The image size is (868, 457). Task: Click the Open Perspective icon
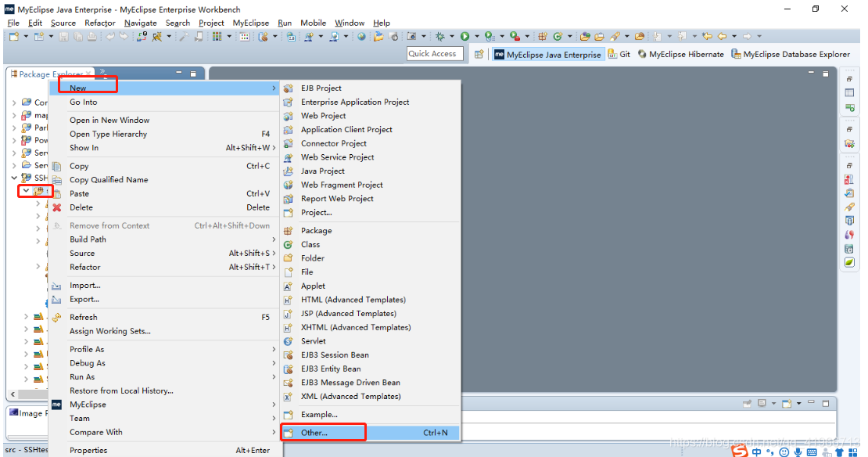point(479,54)
